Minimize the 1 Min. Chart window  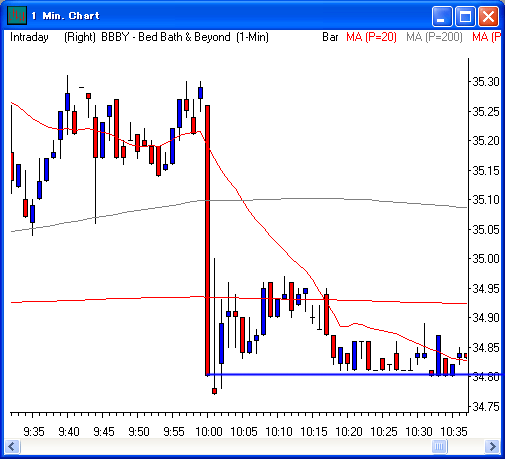pyautogui.click(x=442, y=16)
